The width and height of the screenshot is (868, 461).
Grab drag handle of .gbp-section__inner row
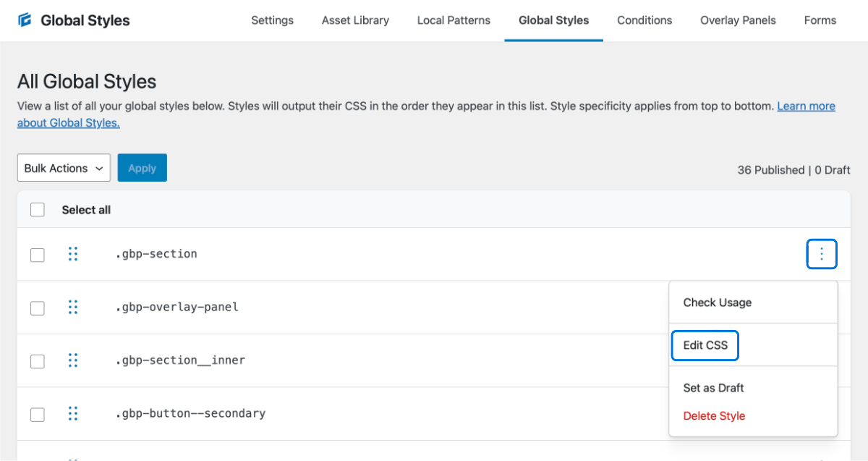[x=73, y=360]
